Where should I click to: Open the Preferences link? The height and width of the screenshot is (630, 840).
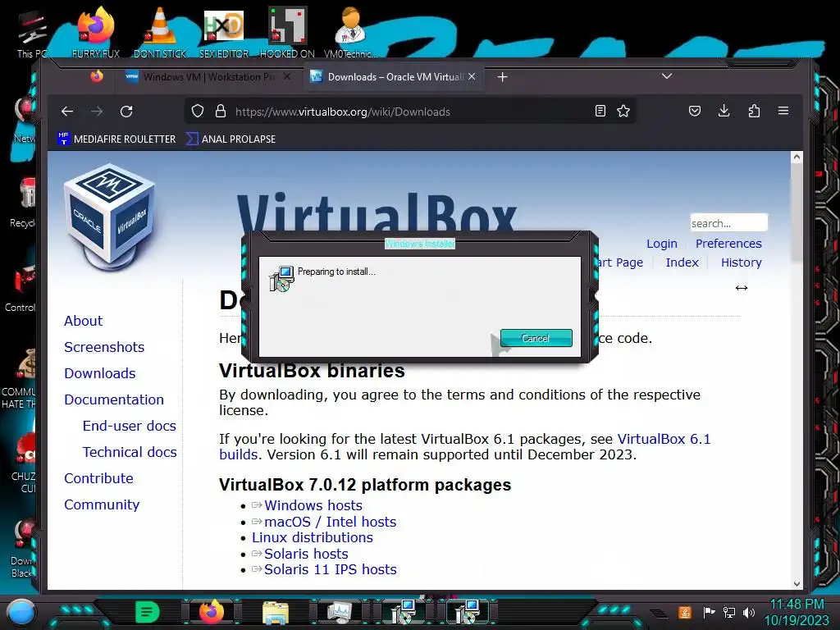click(x=728, y=244)
